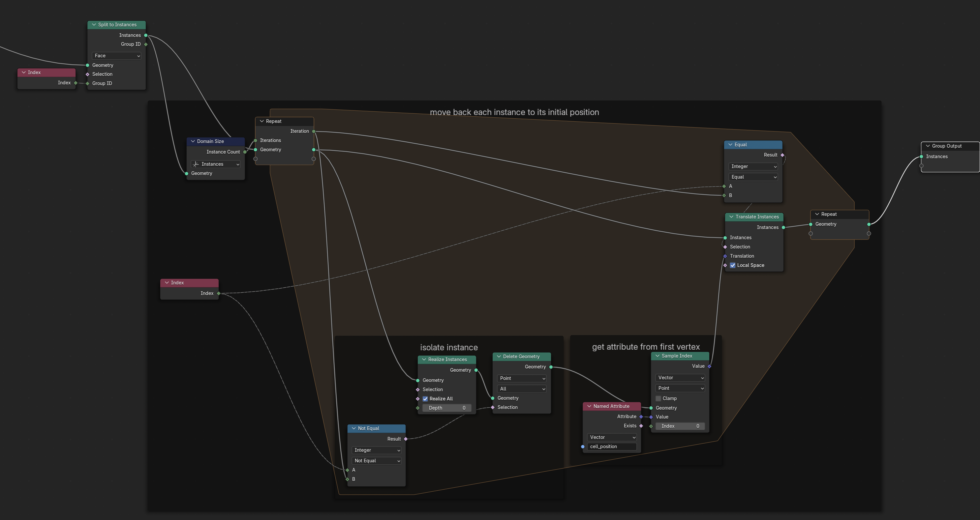The height and width of the screenshot is (520, 980).
Task: Toggle the Realize All checkbox
Action: pos(425,399)
